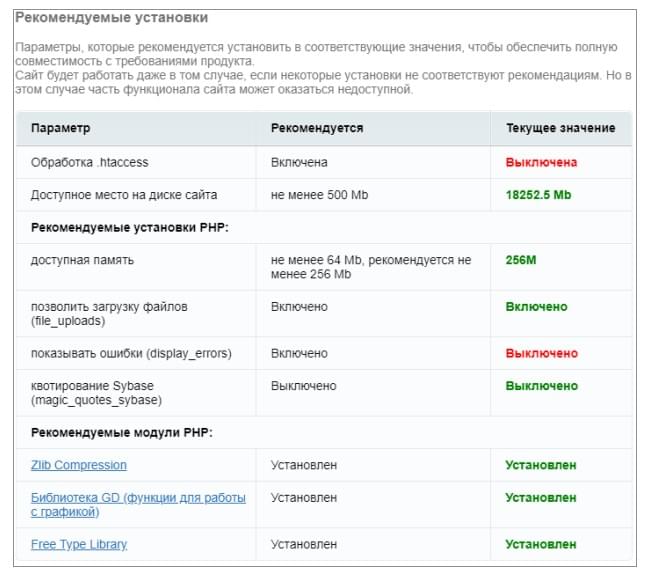Click the Рекомендуемые установки page title
Image resolution: width=655 pixels, height=580 pixels.
click(112, 18)
